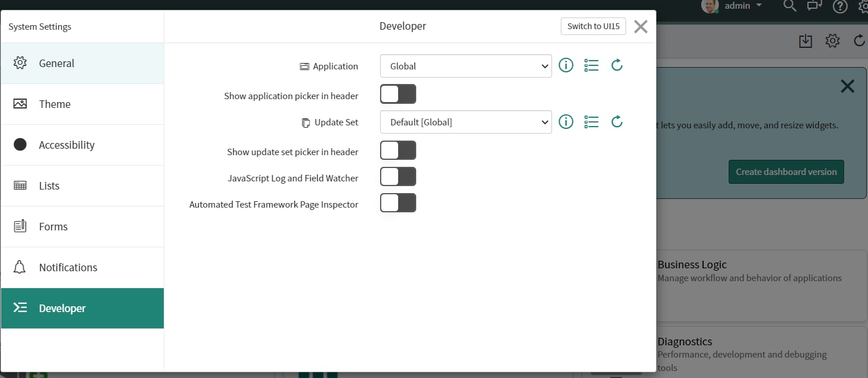Click the dashboard download icon
868x378 pixels.
[x=806, y=41]
